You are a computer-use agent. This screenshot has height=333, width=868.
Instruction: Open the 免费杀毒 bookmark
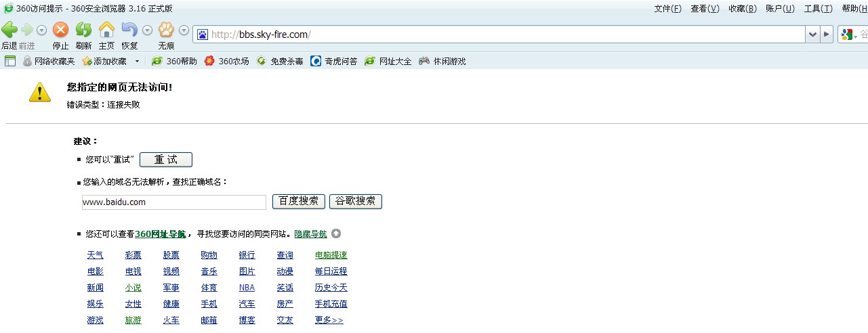280,61
